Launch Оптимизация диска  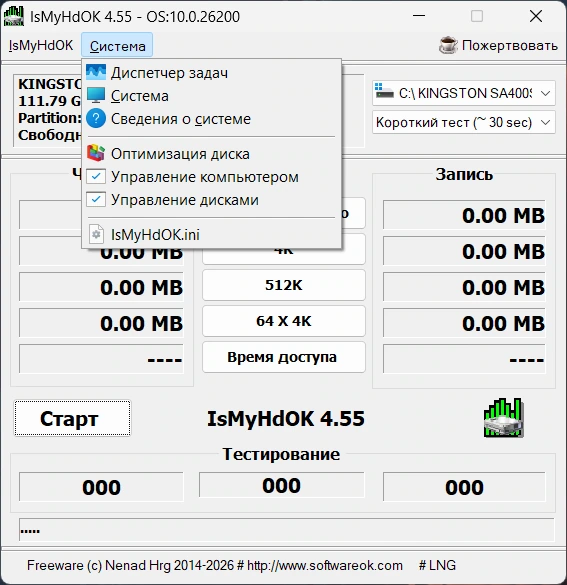click(212, 154)
